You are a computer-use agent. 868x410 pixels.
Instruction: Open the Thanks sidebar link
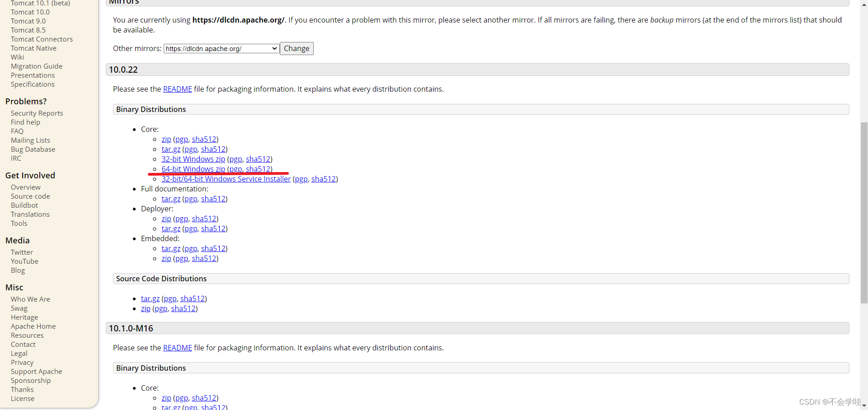coord(22,390)
